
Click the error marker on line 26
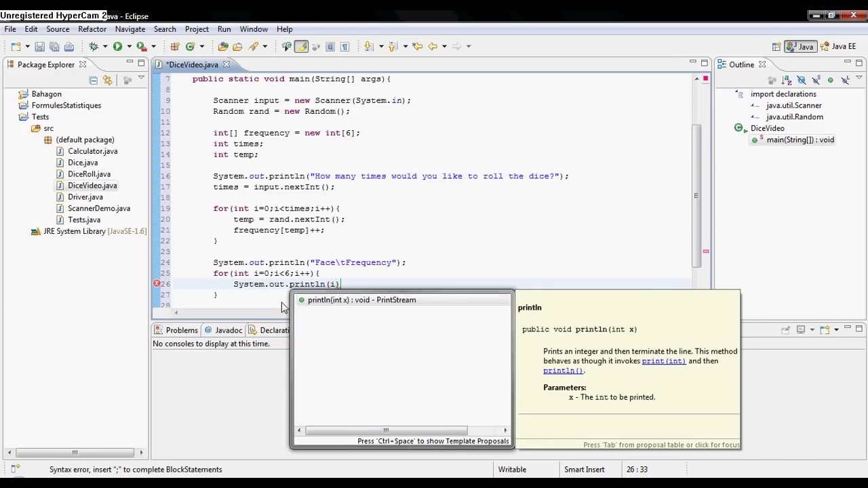[x=157, y=284]
